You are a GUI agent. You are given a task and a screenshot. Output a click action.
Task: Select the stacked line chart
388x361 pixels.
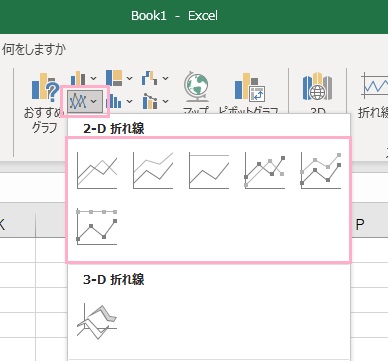coord(153,171)
